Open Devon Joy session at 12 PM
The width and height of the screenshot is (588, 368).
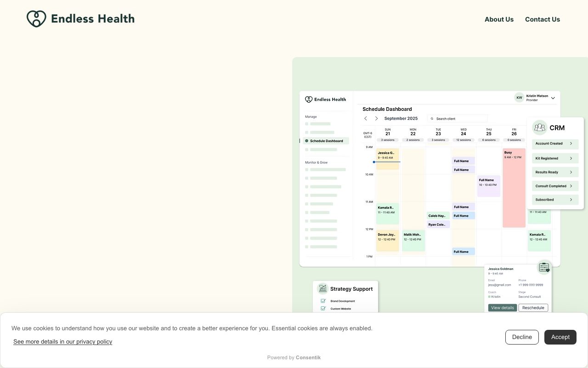388,241
